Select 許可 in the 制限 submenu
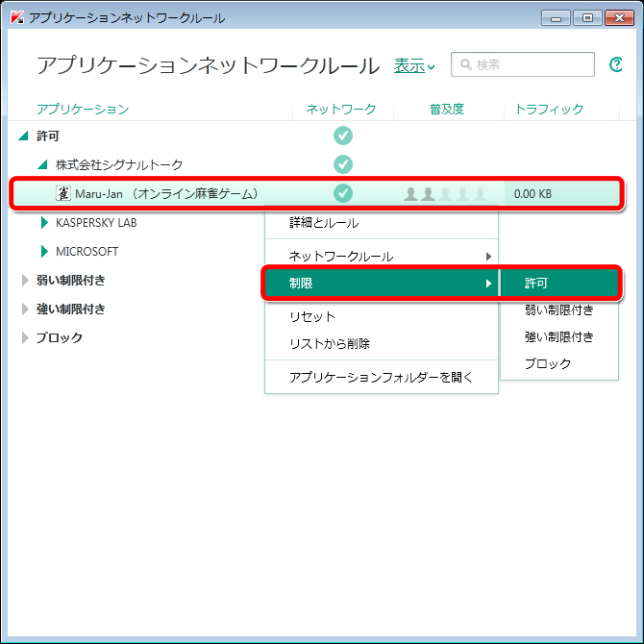Image resolution: width=644 pixels, height=644 pixels. [559, 283]
